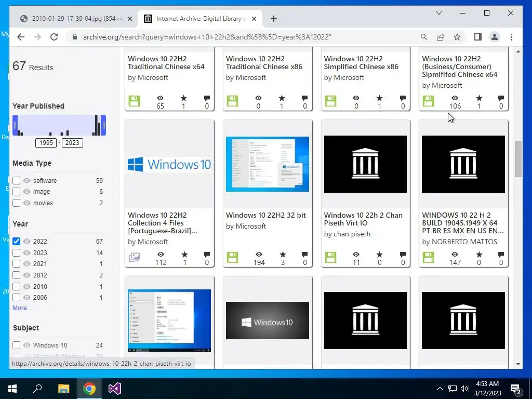The image size is (532, 399).
Task: Check the 2010 year filter
Action: [x=16, y=286]
